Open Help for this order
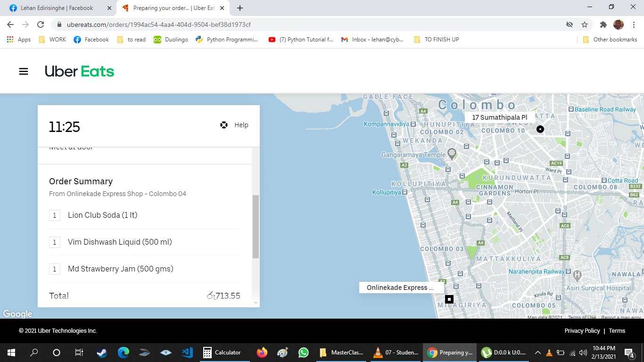644x362 pixels. (234, 125)
